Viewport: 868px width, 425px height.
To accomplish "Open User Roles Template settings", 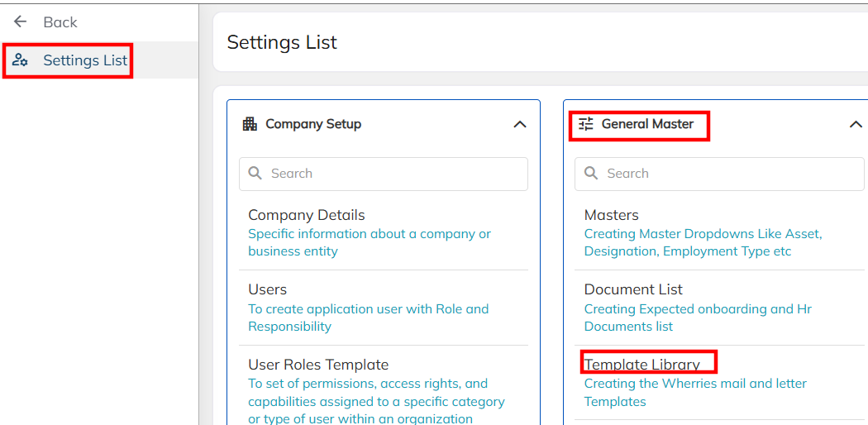I will (318, 365).
